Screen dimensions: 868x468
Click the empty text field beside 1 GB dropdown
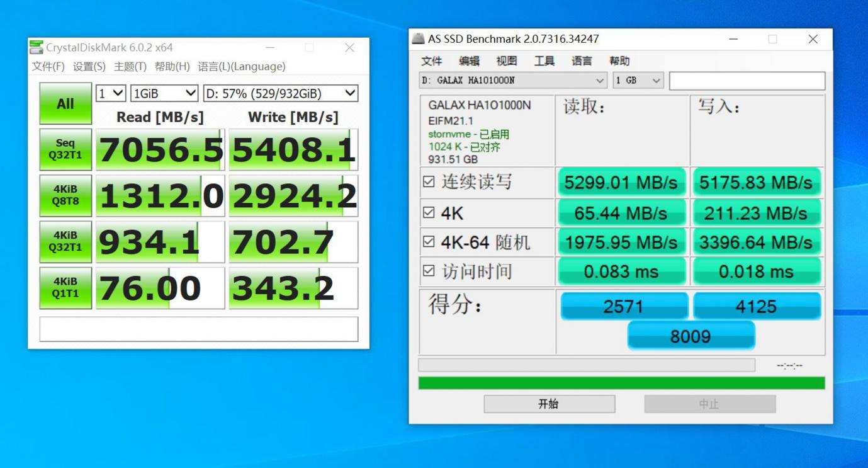click(747, 81)
